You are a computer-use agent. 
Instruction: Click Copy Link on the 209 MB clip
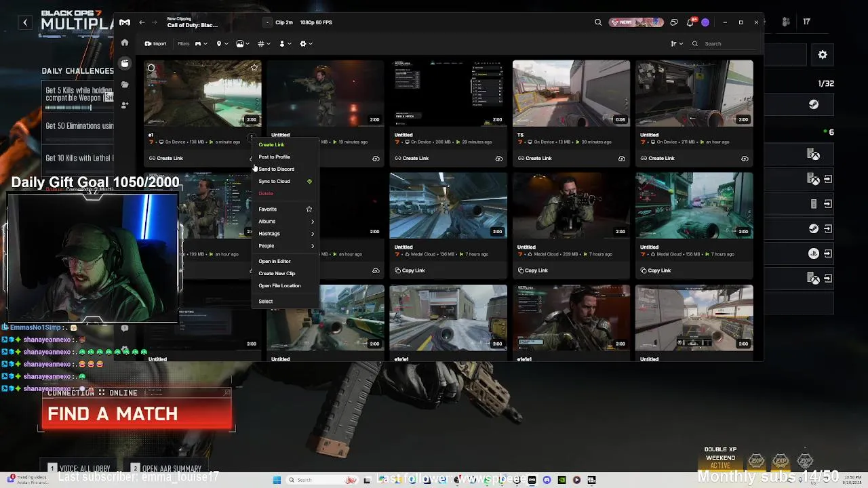coord(532,270)
